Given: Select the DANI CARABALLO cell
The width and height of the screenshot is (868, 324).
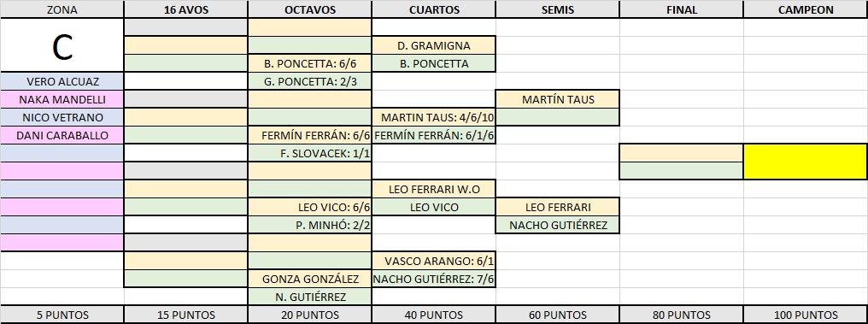Looking at the screenshot, I should click(62, 136).
